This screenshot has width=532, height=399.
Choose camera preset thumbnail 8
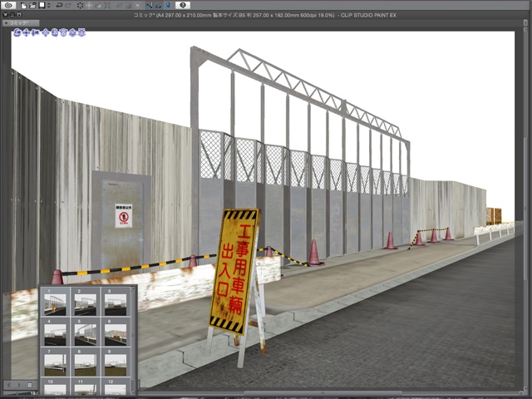86,362
